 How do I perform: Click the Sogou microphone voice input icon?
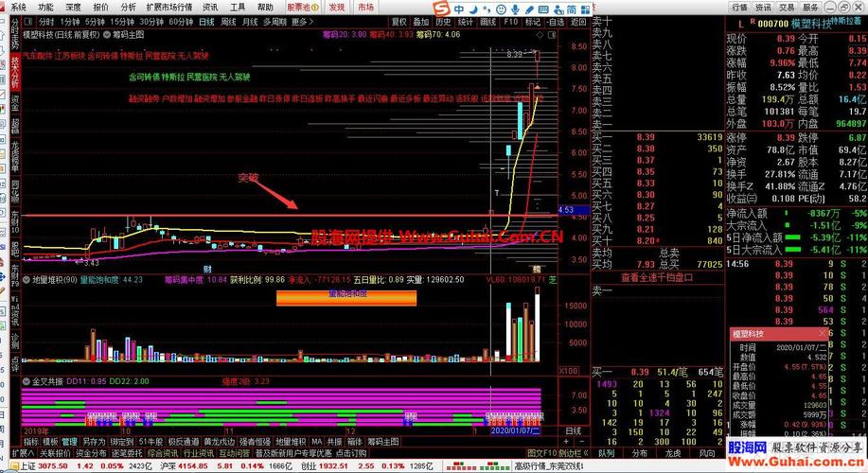[x=515, y=9]
